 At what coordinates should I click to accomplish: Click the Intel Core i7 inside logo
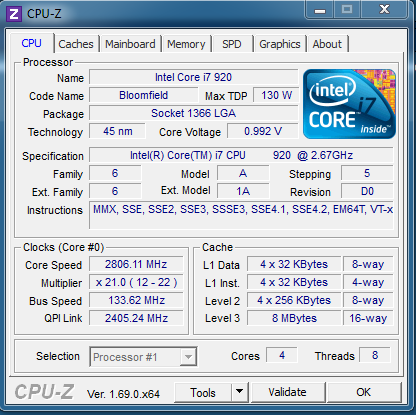pos(349,104)
